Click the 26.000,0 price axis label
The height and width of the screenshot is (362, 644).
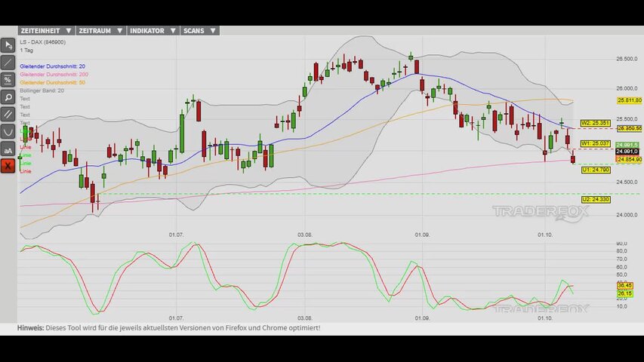627,88
